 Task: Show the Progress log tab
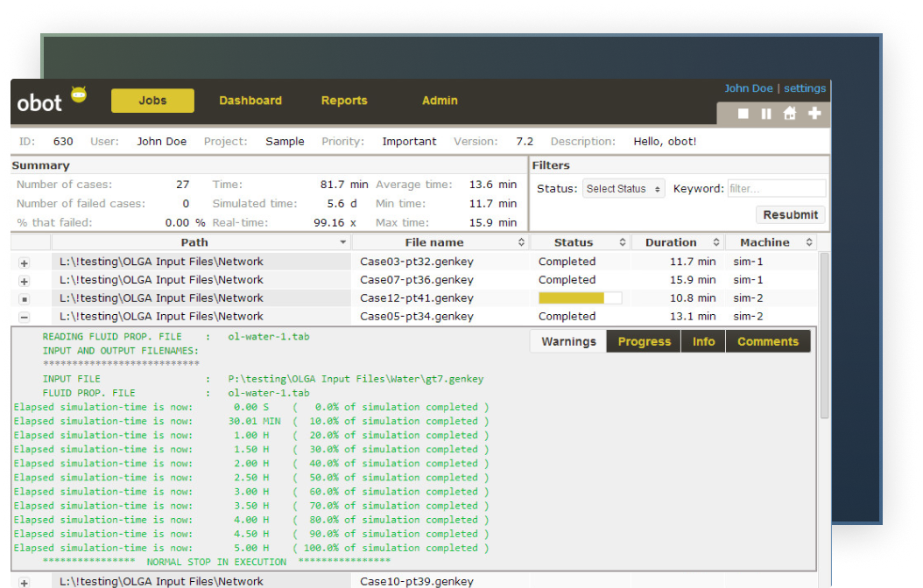tap(644, 342)
